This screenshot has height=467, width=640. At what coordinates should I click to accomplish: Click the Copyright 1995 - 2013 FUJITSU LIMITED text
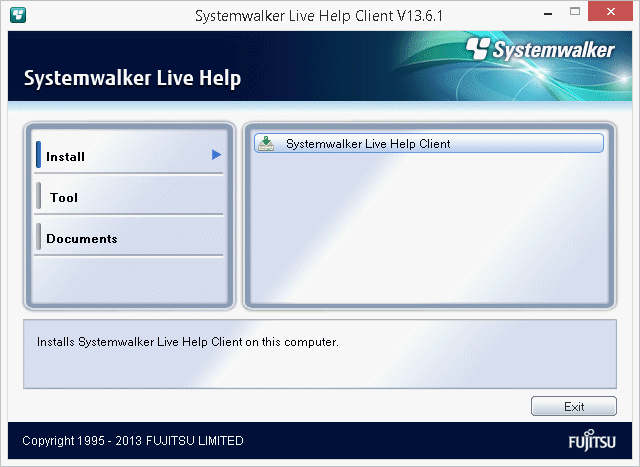[x=133, y=441]
